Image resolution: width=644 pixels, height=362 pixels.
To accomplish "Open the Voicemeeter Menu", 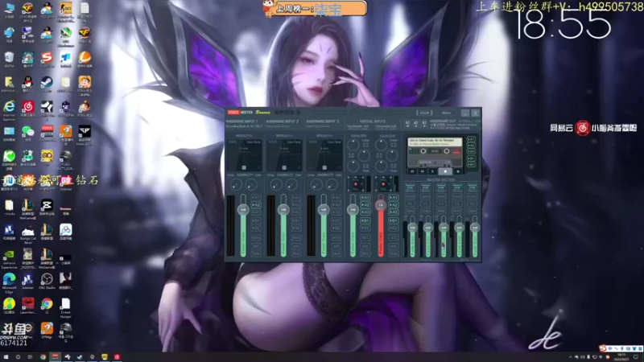I will click(446, 113).
